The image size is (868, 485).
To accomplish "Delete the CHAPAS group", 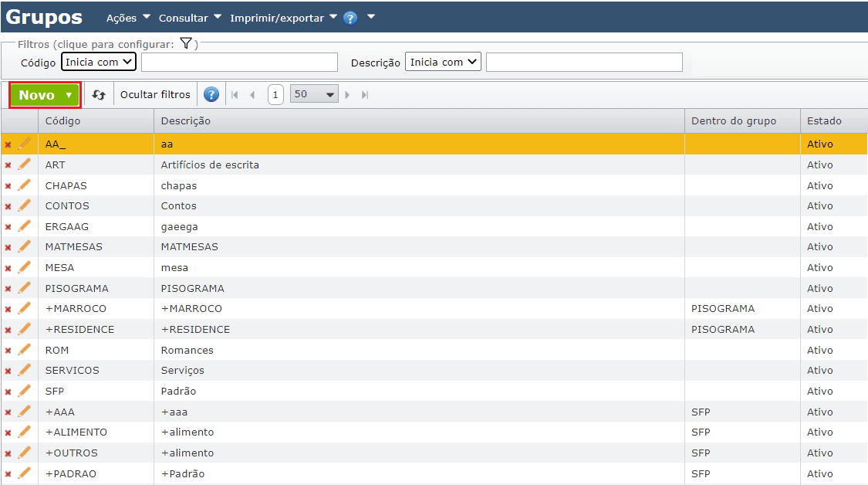I will click(8, 185).
